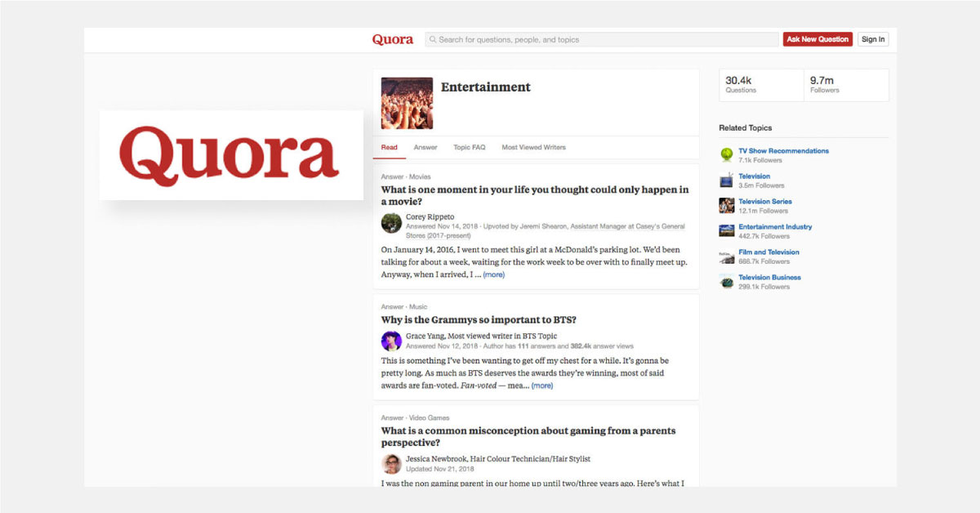Click the Sign In button
The height and width of the screenshot is (513, 980).
(873, 39)
